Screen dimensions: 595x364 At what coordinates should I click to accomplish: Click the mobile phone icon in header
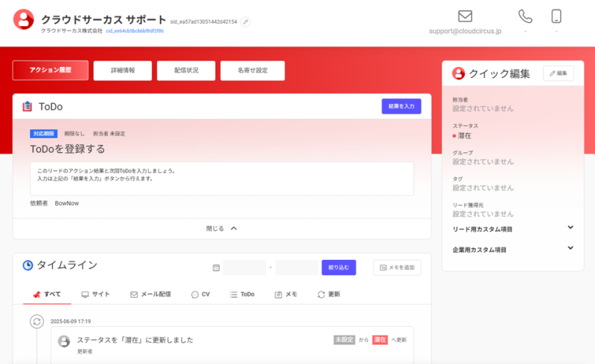point(556,16)
